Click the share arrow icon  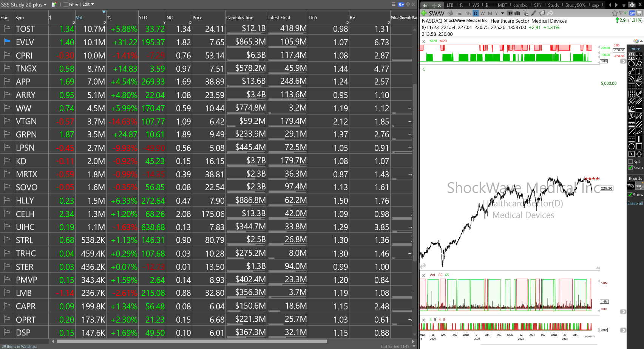[550, 13]
